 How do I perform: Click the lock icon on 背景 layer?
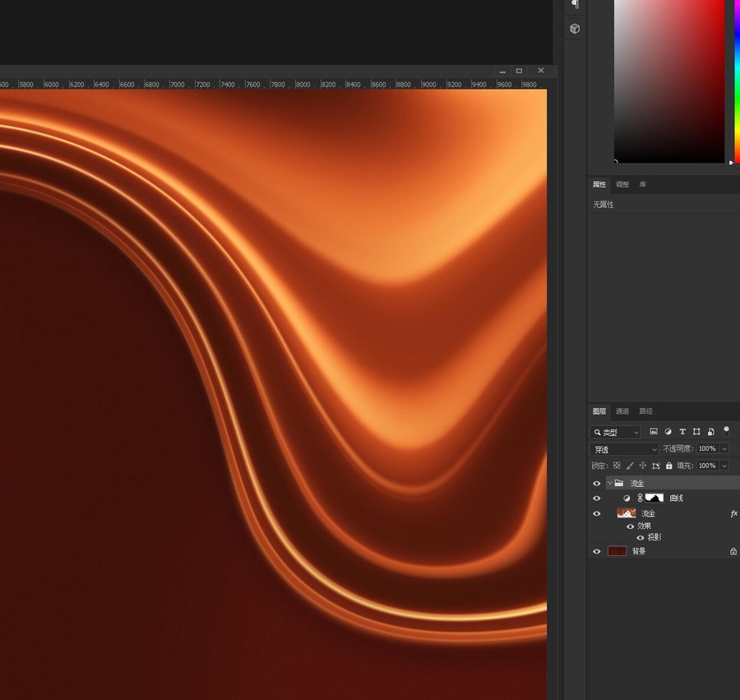(x=733, y=551)
